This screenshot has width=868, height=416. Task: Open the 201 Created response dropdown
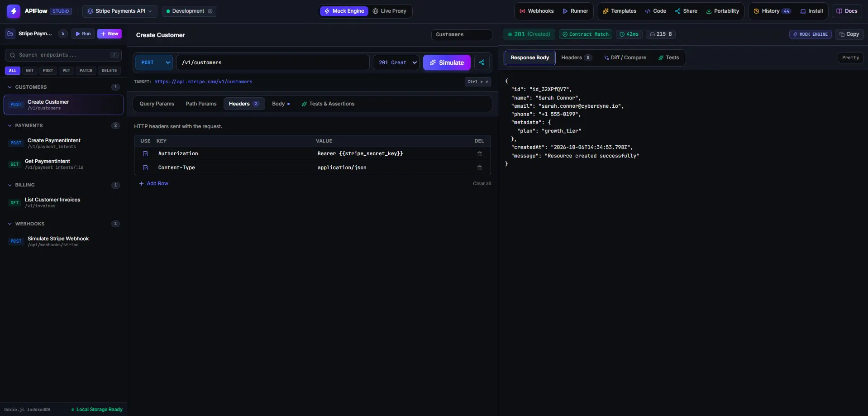396,62
